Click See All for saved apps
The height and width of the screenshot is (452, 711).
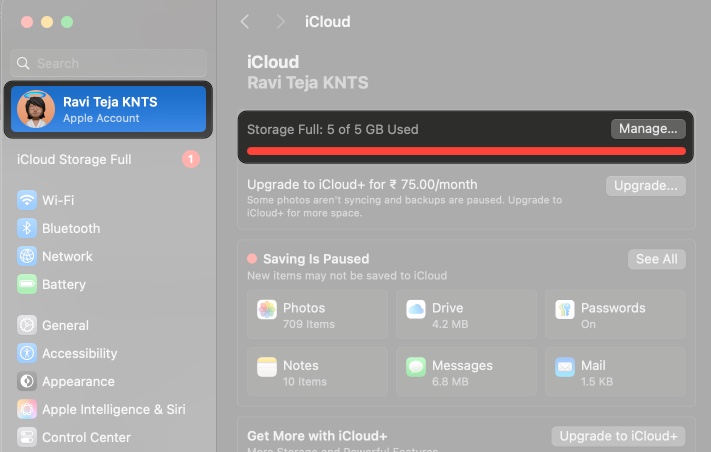coord(656,259)
